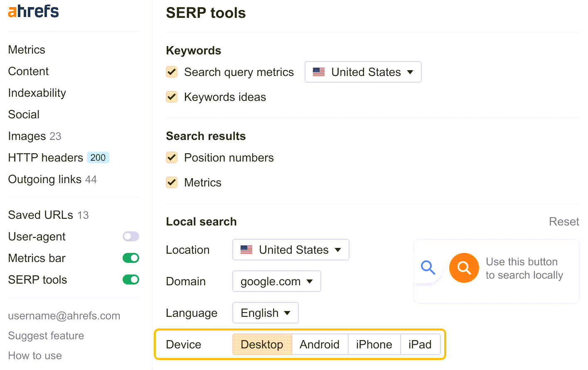Viewport: 588px width, 370px height.
Task: Open the English language dropdown
Action: (265, 313)
